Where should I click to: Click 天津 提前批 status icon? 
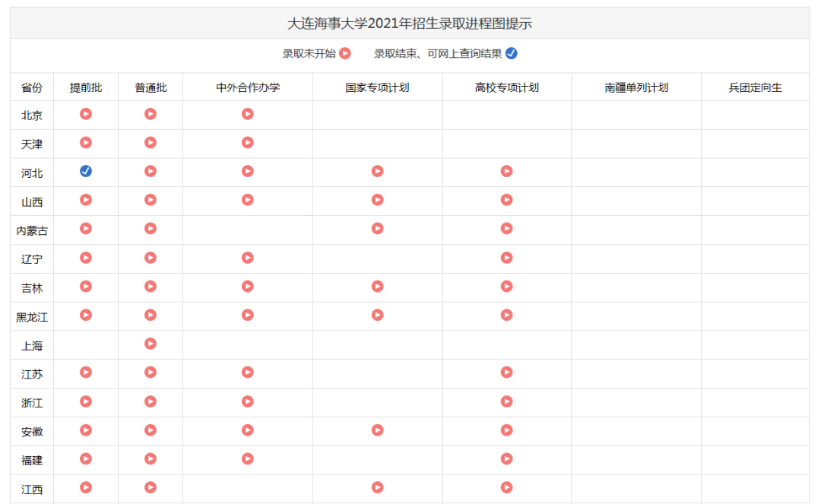tap(86, 142)
